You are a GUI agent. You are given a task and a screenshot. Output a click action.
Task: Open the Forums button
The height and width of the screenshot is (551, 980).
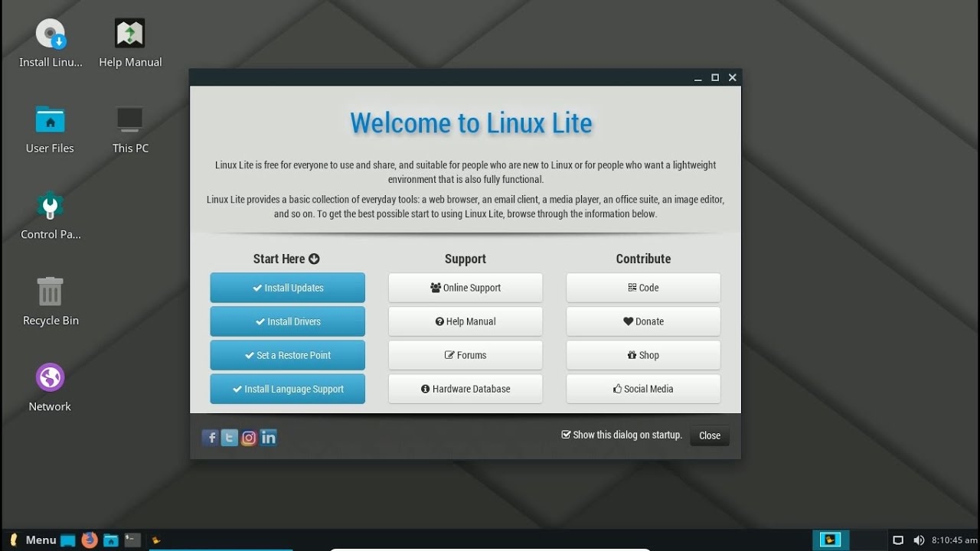[x=465, y=355]
